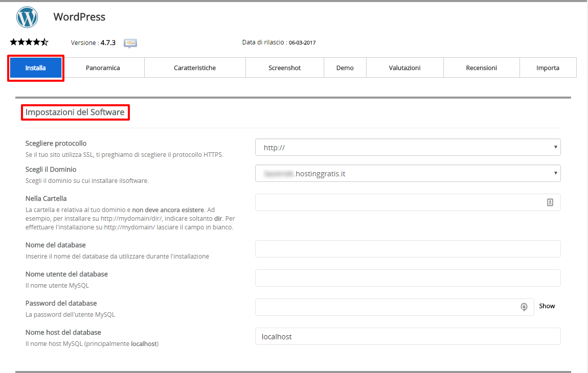Click the Password del database label
The width and height of the screenshot is (588, 373).
[x=61, y=304]
